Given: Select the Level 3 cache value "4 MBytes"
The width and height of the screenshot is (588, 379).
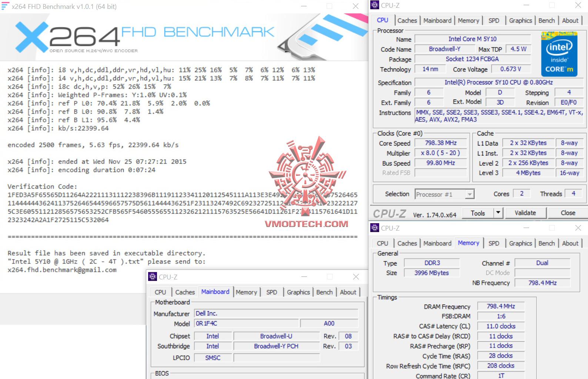Looking at the screenshot, I should 528,173.
